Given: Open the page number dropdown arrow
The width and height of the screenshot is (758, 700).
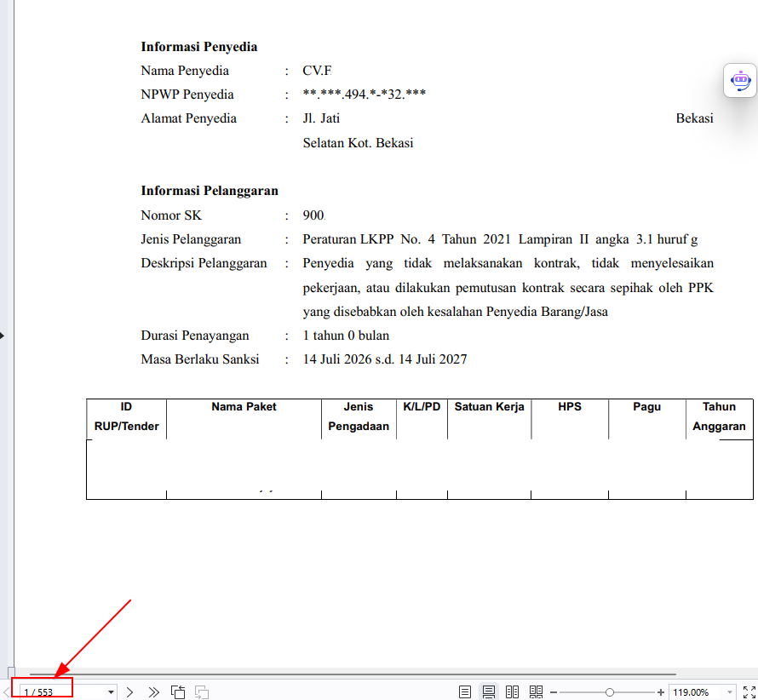Looking at the screenshot, I should pyautogui.click(x=111, y=692).
